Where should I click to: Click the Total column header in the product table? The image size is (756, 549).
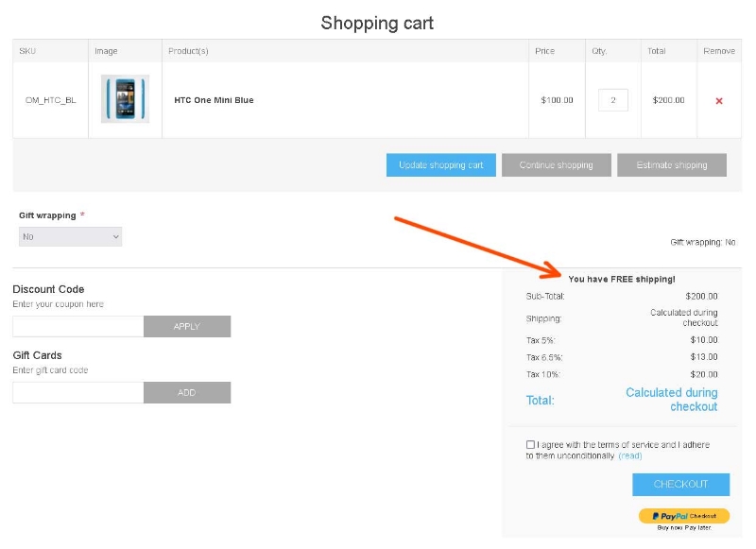point(657,51)
